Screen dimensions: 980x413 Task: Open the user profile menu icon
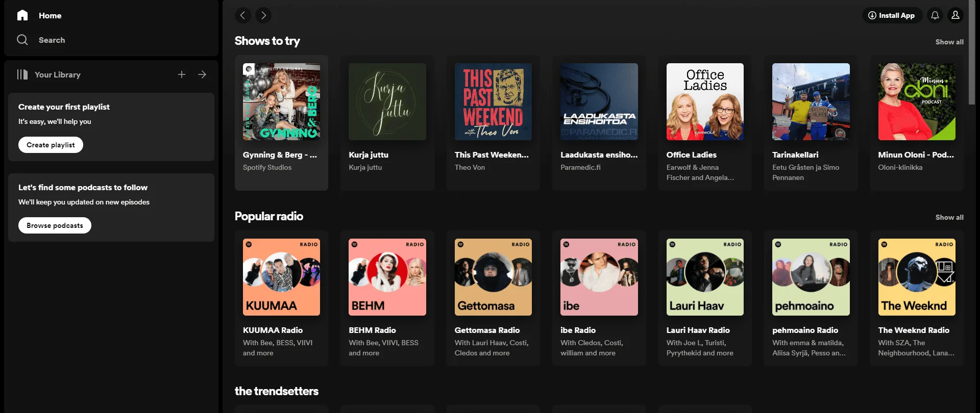click(x=955, y=15)
